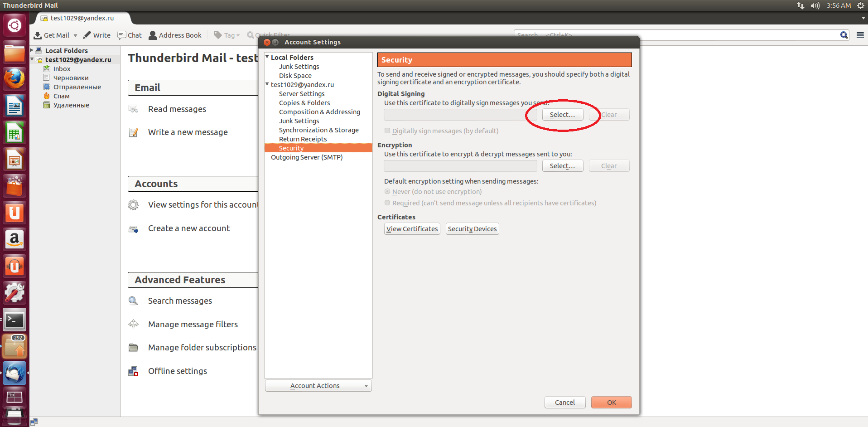Click the network indicator in top panel
This screenshot has width=868, height=427.
(x=800, y=5)
